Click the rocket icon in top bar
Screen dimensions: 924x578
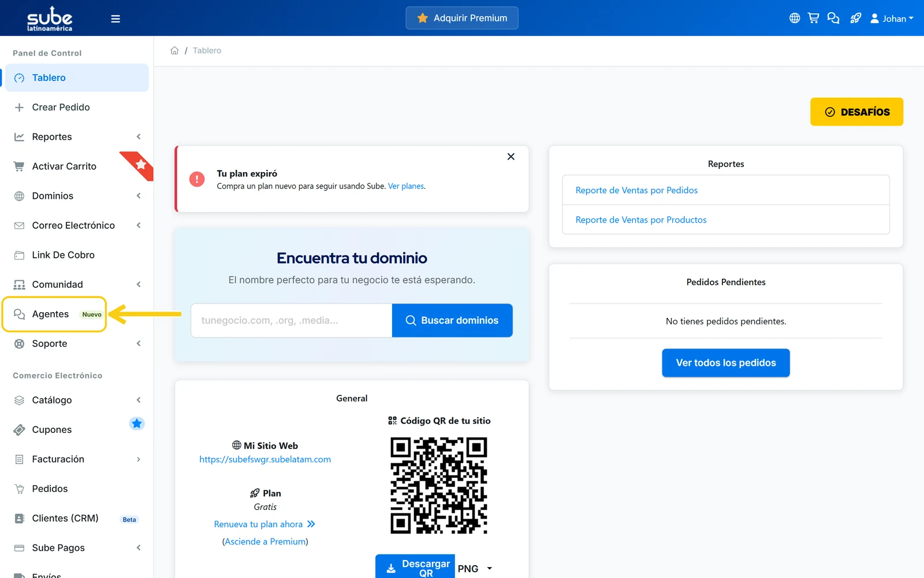tap(856, 18)
